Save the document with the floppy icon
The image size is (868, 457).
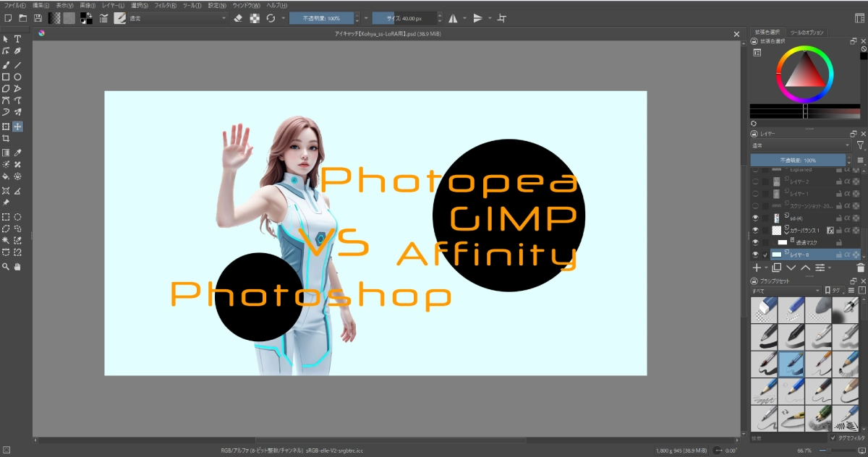pos(38,18)
